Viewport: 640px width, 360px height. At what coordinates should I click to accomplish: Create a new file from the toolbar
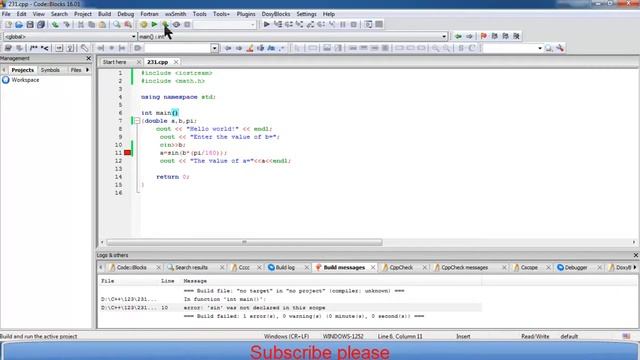(x=8, y=24)
